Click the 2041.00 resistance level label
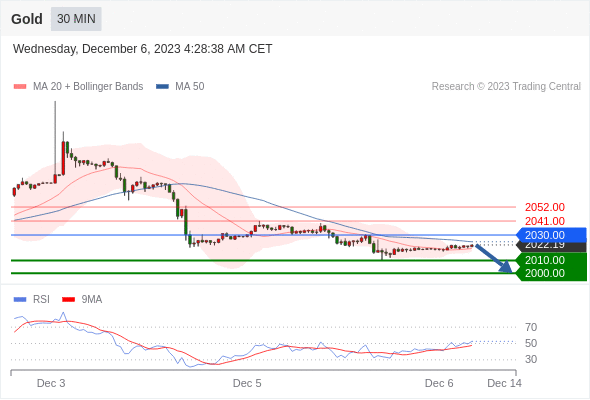The image size is (590, 400). coord(544,221)
